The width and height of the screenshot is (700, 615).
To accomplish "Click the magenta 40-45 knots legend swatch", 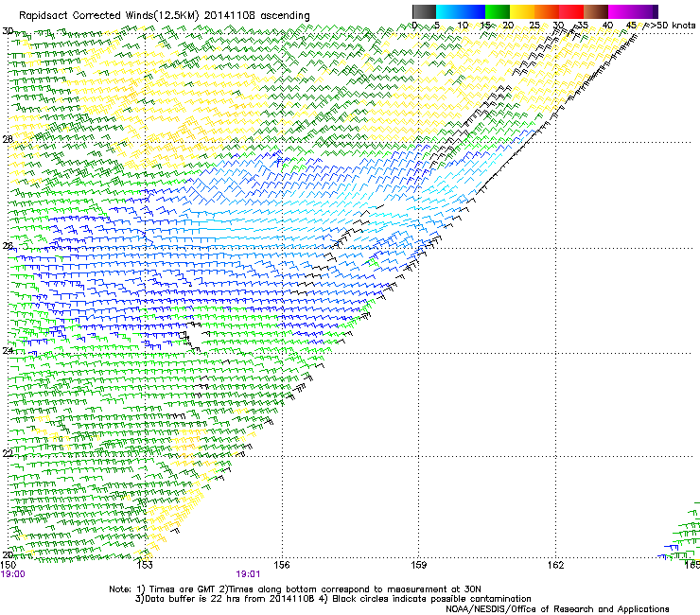I will coord(621,11).
